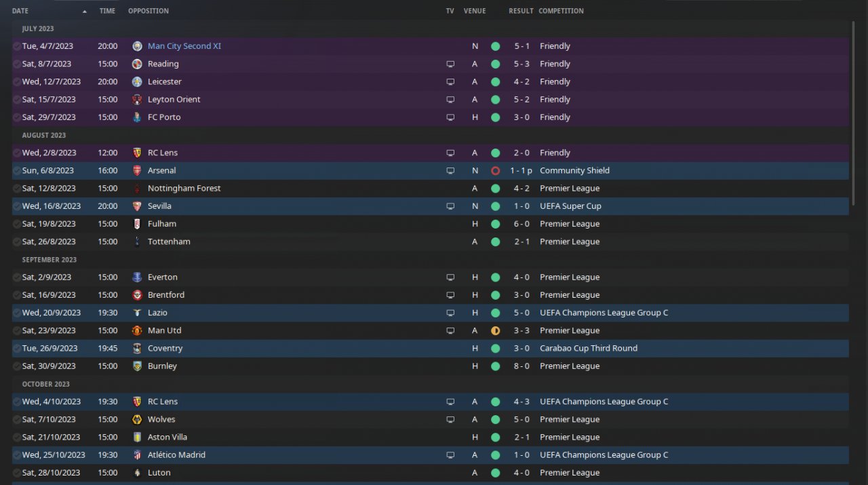Select the Atlético Madrid badge icon
This screenshot has width=868, height=485.
coord(138,455)
